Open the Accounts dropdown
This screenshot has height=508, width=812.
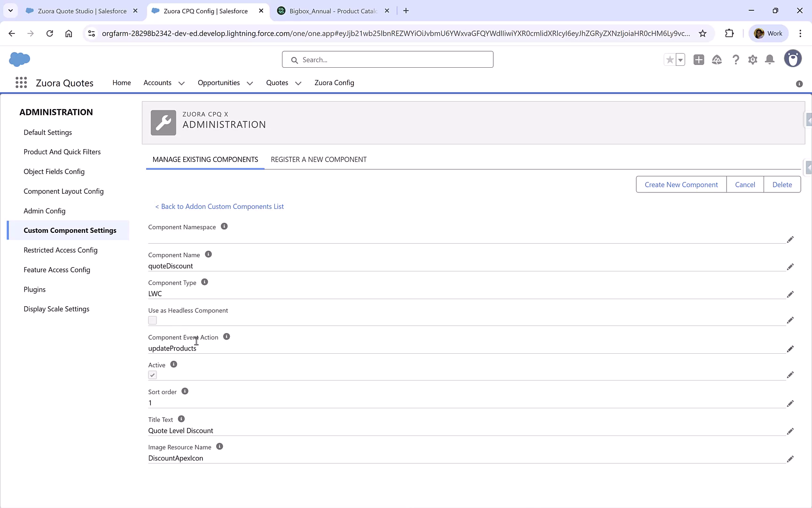pos(181,83)
